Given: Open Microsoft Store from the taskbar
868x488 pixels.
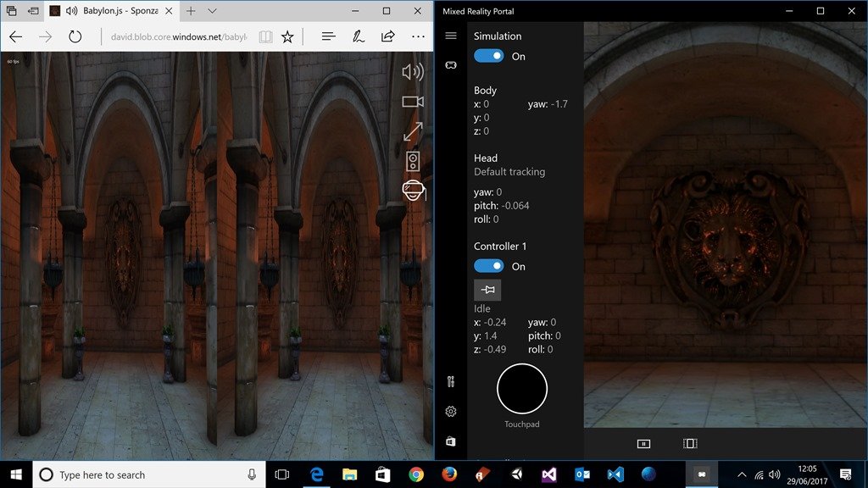Looking at the screenshot, I should coord(382,474).
